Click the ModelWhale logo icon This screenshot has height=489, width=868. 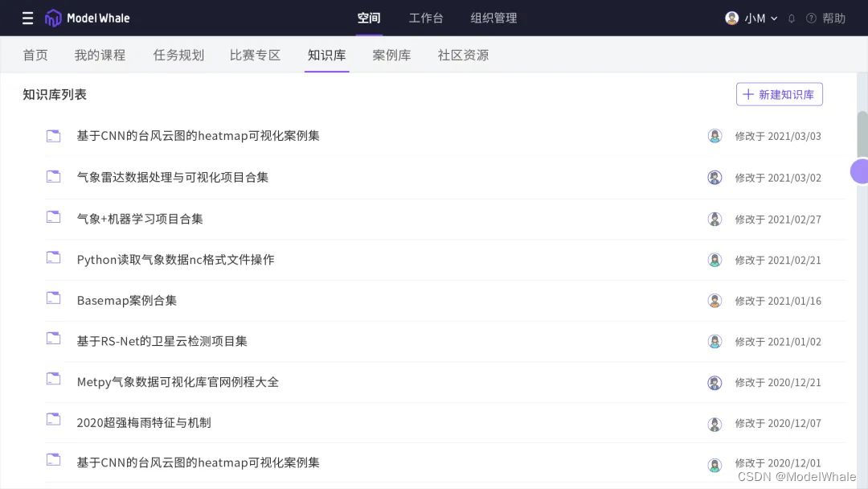pos(53,18)
